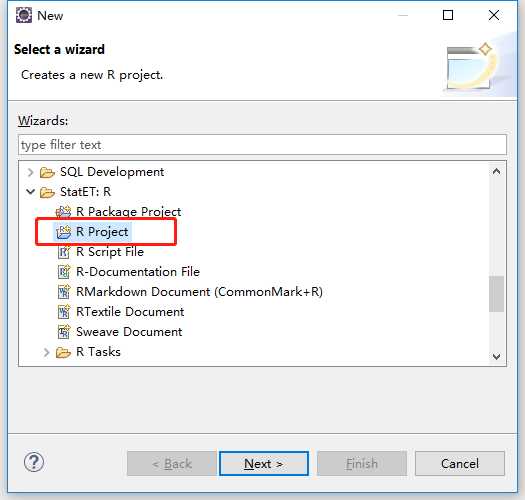Collapse the StatET: R category

[30, 192]
